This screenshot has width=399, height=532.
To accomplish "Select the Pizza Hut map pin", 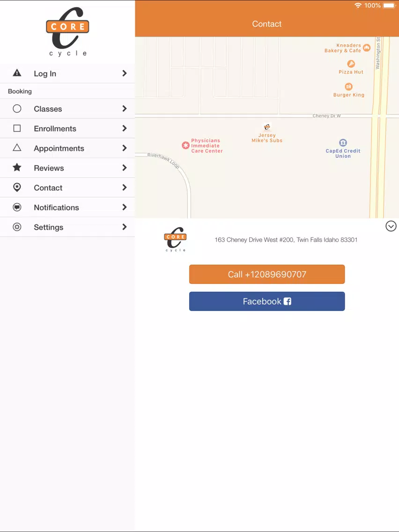I will coord(351,64).
